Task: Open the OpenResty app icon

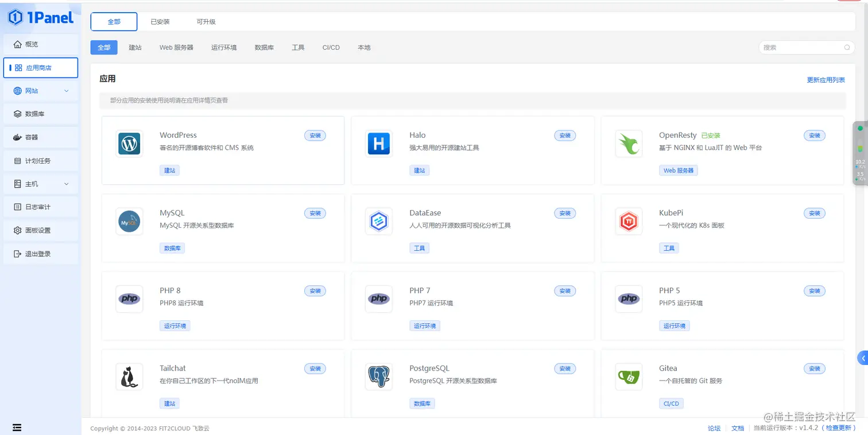Action: (629, 143)
